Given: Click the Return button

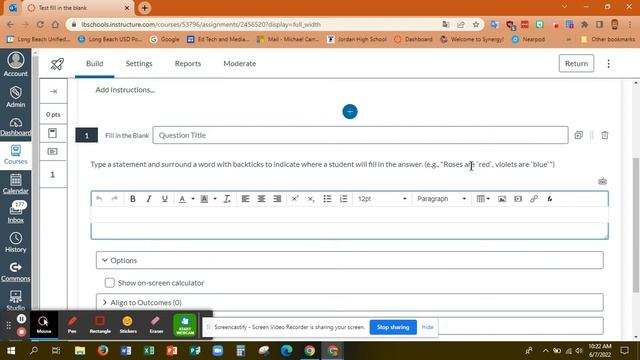Looking at the screenshot, I should pyautogui.click(x=576, y=64).
